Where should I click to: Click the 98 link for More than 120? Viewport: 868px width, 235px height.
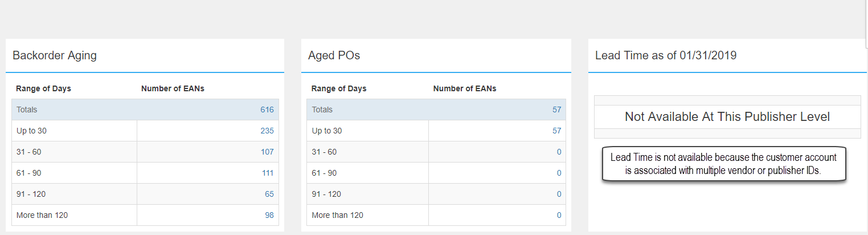point(269,215)
